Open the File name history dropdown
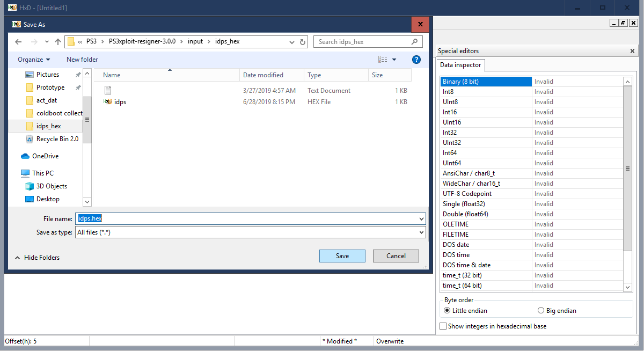This screenshot has width=644, height=351. [421, 219]
